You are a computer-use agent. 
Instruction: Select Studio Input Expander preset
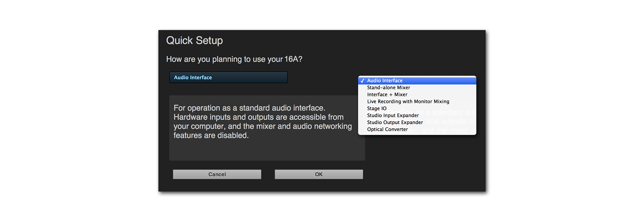coord(392,115)
